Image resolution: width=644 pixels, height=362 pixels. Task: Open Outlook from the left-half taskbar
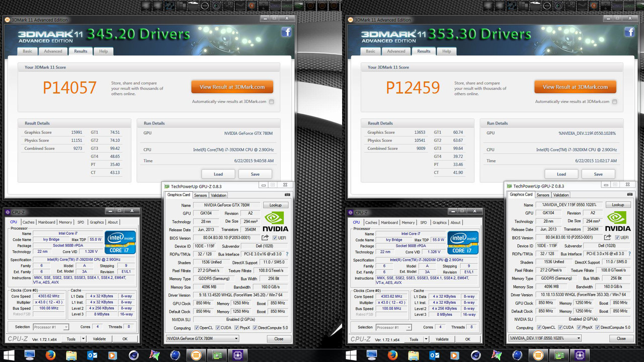pyautogui.click(x=92, y=355)
